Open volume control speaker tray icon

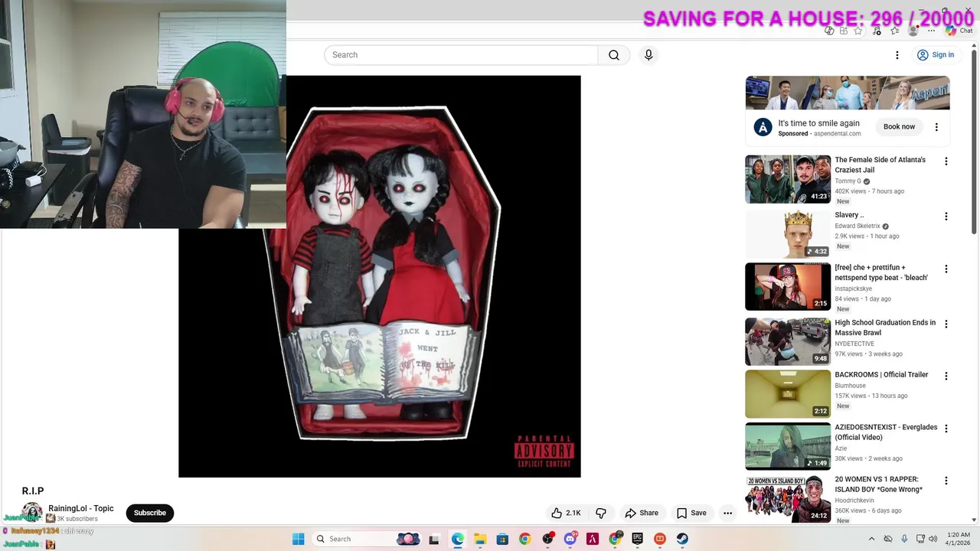[933, 539]
